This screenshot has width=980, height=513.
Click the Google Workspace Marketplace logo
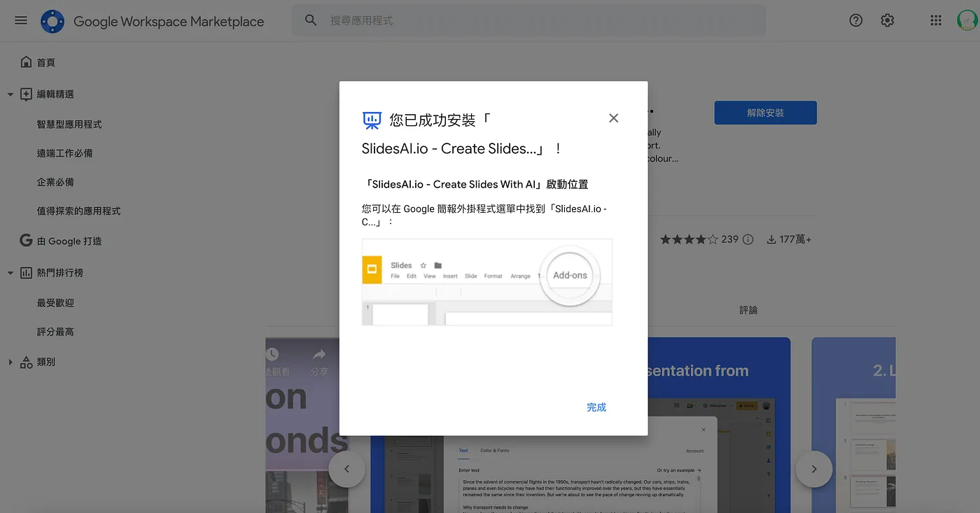52,21
